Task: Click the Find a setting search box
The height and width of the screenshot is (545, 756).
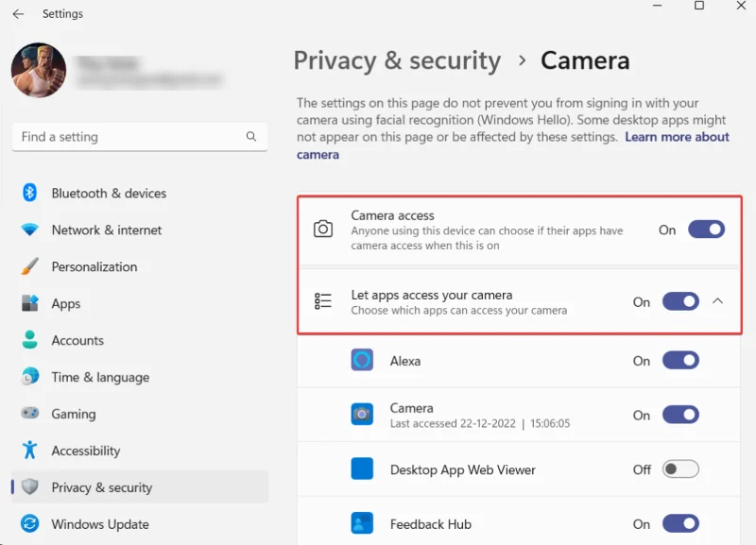Action: click(113, 137)
